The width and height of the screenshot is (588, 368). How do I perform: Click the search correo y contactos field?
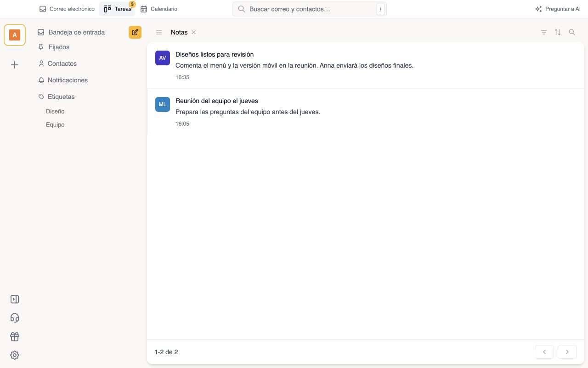[x=310, y=9]
